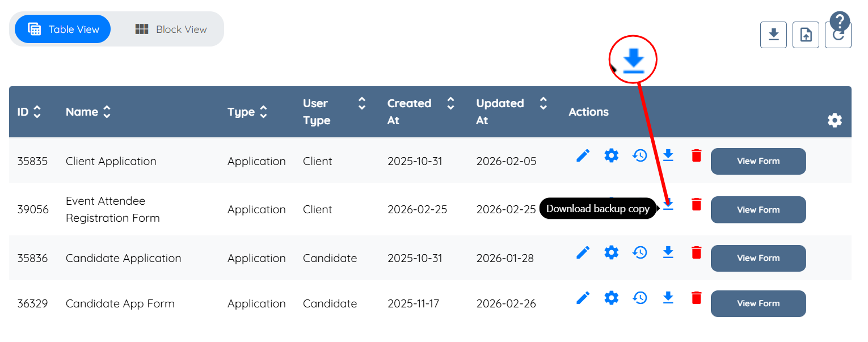Image resolution: width=868 pixels, height=342 pixels.
Task: Download backup of Event Attendee Registration Form
Action: click(x=668, y=205)
